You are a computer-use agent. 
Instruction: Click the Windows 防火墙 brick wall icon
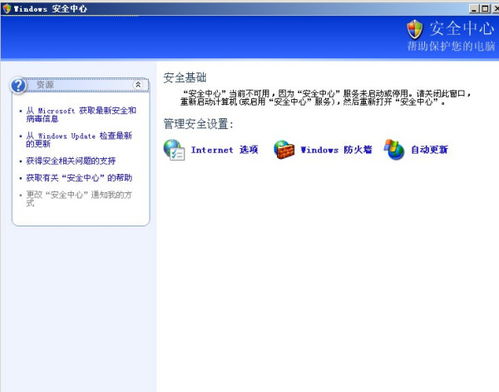(284, 150)
